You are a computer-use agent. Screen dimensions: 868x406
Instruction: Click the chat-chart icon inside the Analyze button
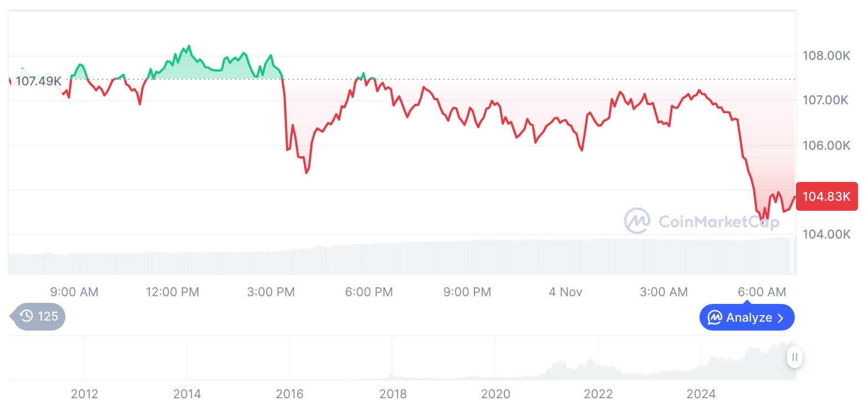(715, 318)
